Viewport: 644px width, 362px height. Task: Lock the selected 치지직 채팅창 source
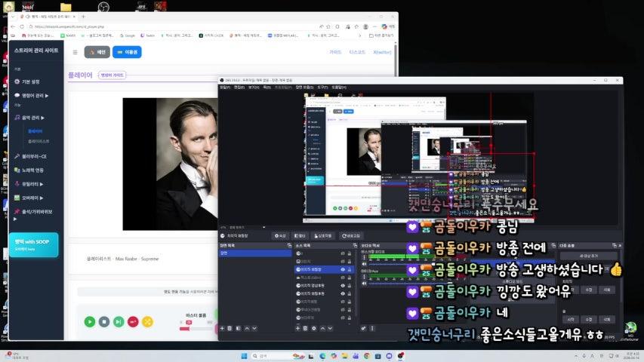coord(350,270)
